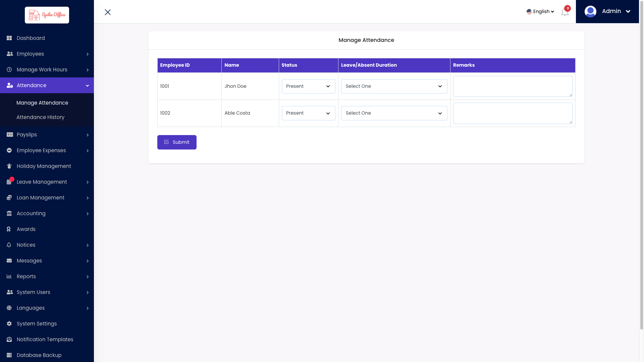This screenshot has width=644, height=362.
Task: Collapse the Attendance menu
Action: (x=47, y=85)
